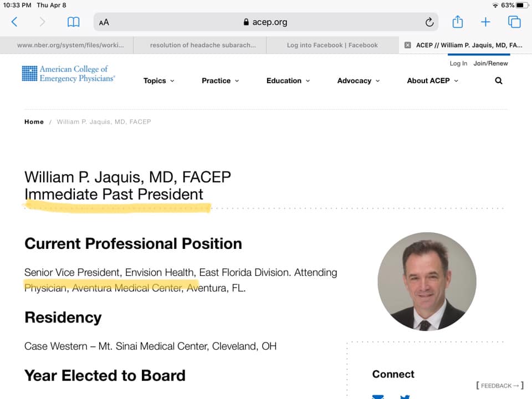Viewport: 532px width, 399px height.
Task: Open the bookmarks book icon
Action: pos(73,22)
